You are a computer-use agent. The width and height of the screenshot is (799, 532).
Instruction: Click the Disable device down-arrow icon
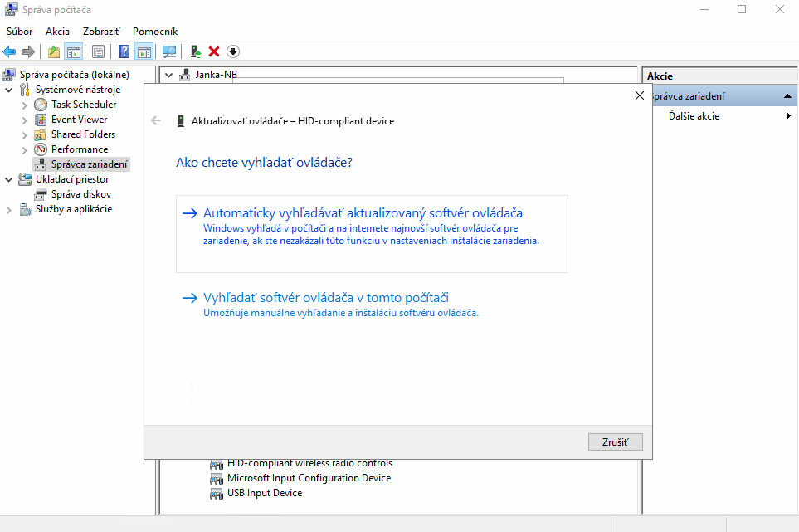click(x=233, y=51)
